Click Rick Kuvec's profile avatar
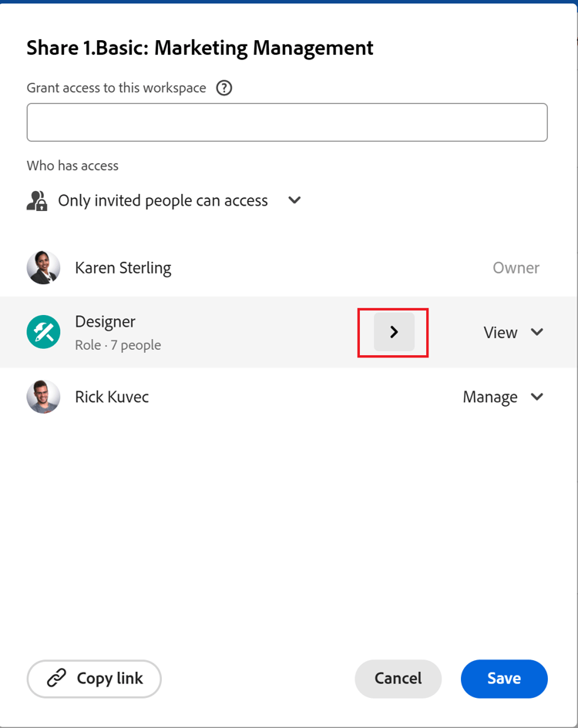 43,397
